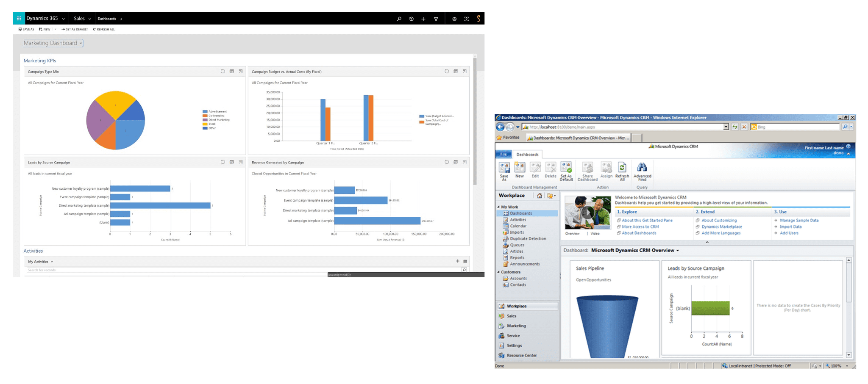Click the plus quick create icon in top bar
868x384 pixels.
(x=423, y=19)
